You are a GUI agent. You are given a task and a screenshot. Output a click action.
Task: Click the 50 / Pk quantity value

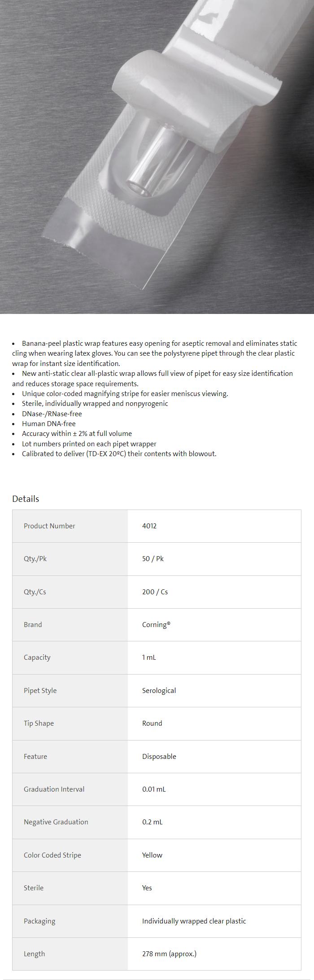pos(153,559)
